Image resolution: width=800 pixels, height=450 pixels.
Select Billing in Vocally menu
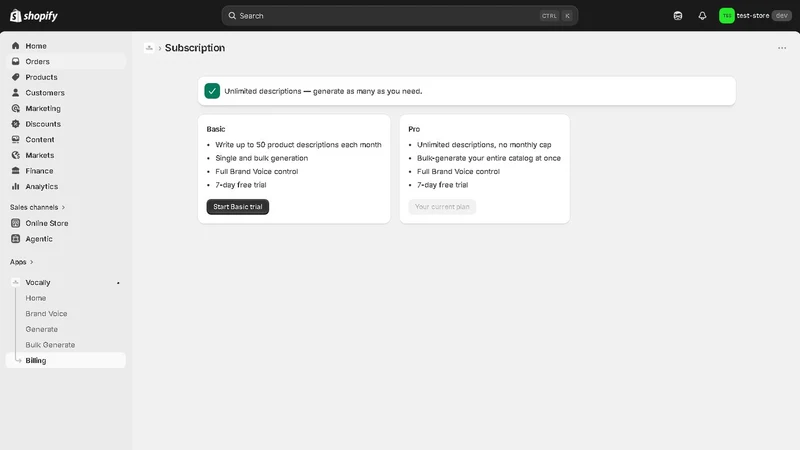[x=66, y=360]
